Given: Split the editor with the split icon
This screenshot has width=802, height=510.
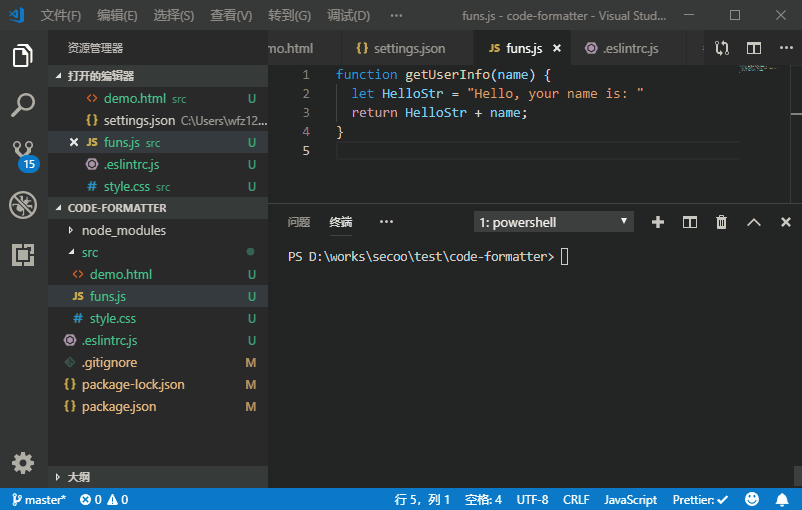Looking at the screenshot, I should click(x=753, y=48).
